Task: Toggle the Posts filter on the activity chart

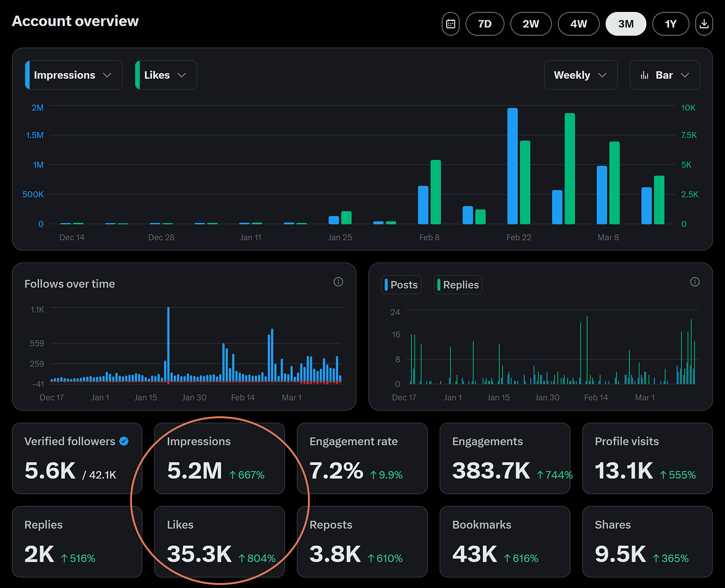Action: click(401, 284)
